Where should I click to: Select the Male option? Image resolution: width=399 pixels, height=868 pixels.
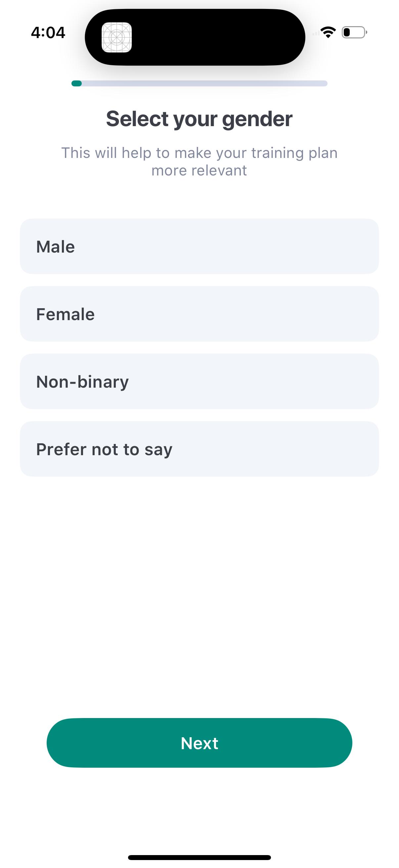pos(199,246)
